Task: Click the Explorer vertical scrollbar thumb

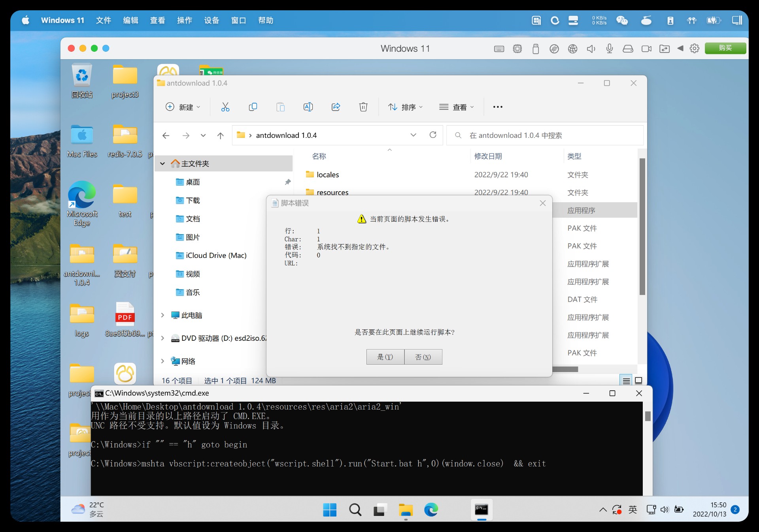Action: (x=642, y=226)
